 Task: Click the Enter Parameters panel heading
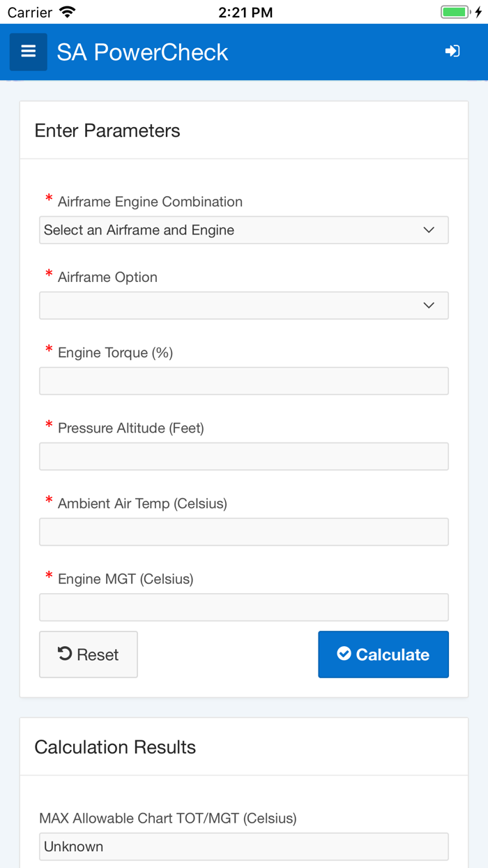tap(107, 130)
